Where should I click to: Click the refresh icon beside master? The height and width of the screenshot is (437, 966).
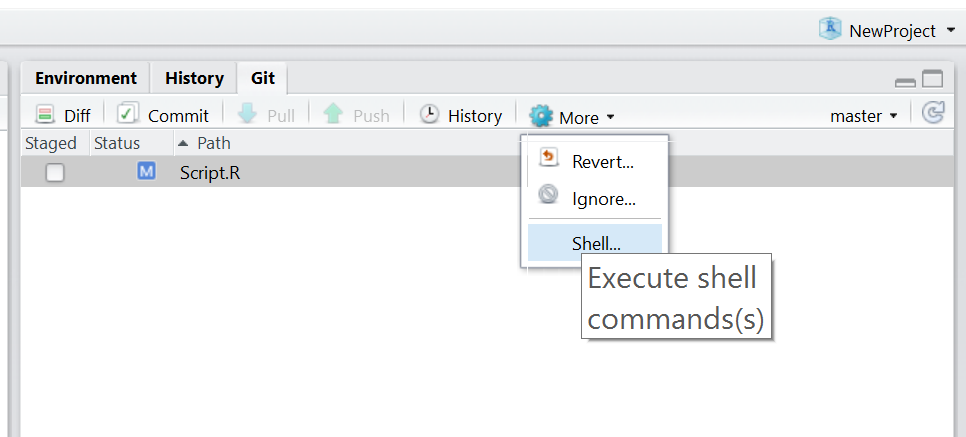[x=933, y=113]
